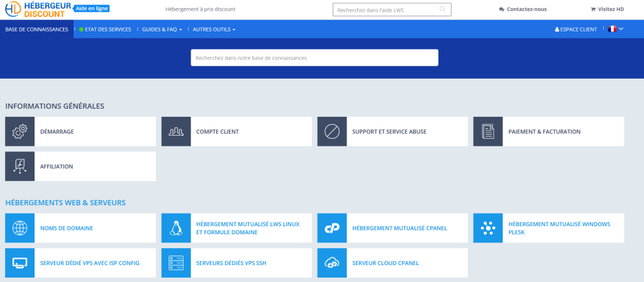Click the Démarrage gears icon

(19, 131)
